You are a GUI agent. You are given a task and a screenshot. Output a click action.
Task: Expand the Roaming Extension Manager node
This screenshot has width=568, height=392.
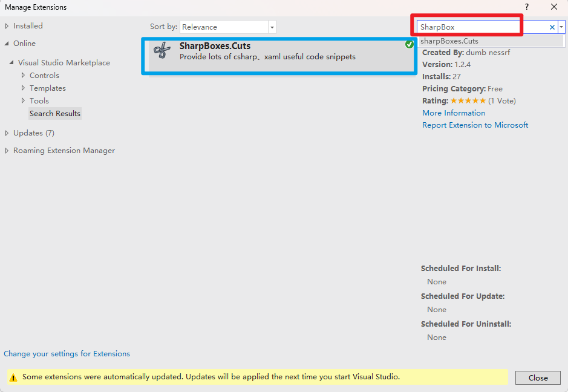(x=7, y=151)
